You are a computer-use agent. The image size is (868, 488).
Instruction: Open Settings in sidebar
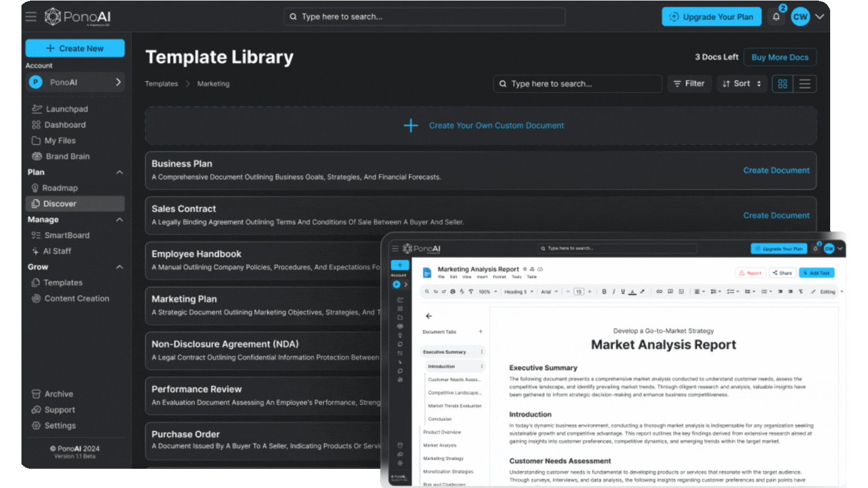(60, 426)
